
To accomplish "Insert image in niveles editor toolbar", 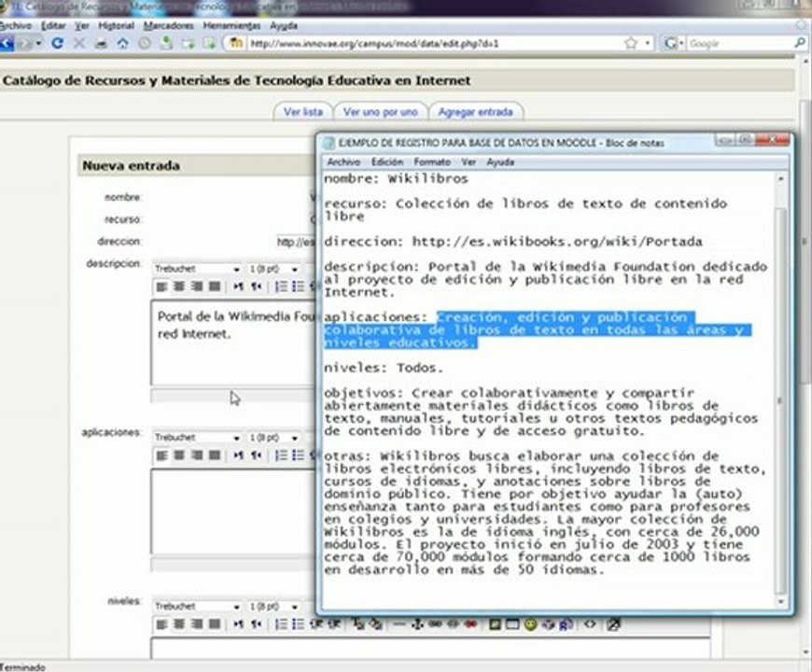I will 495,624.
